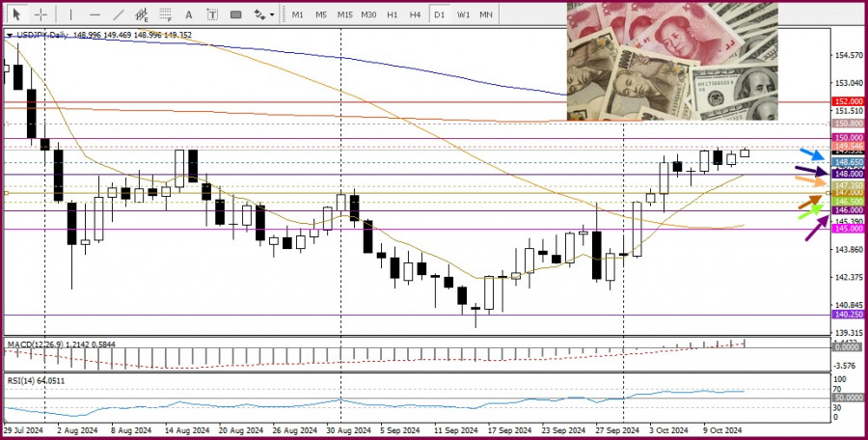Image resolution: width=868 pixels, height=440 pixels.
Task: Click the RSI(14) 64.0511 indicator label
Action: [x=36, y=381]
